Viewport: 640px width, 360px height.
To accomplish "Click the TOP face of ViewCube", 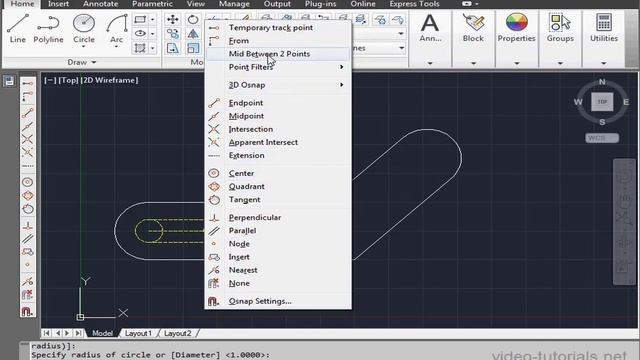I will [x=602, y=102].
